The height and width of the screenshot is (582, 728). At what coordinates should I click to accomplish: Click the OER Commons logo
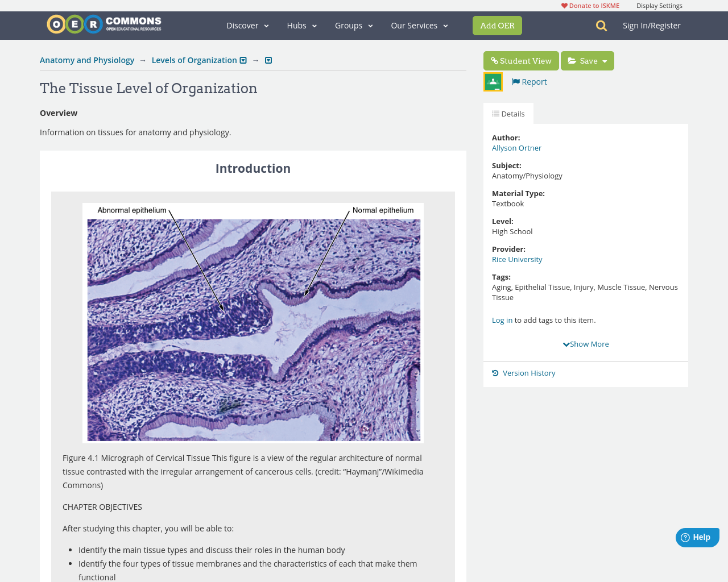[x=104, y=24]
